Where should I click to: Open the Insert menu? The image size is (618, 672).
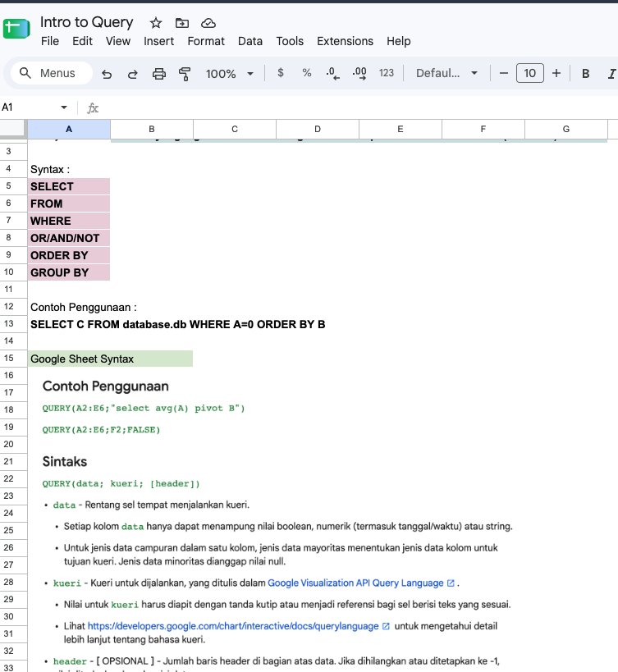(158, 41)
